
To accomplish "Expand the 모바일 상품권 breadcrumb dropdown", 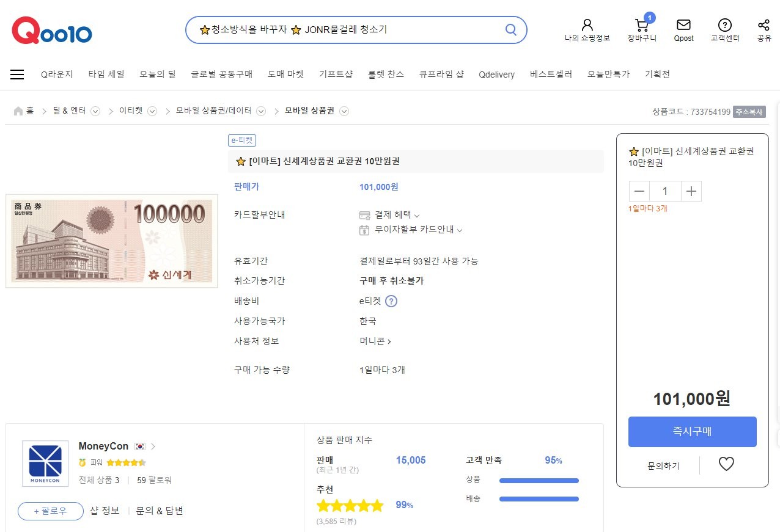I will pyautogui.click(x=344, y=111).
